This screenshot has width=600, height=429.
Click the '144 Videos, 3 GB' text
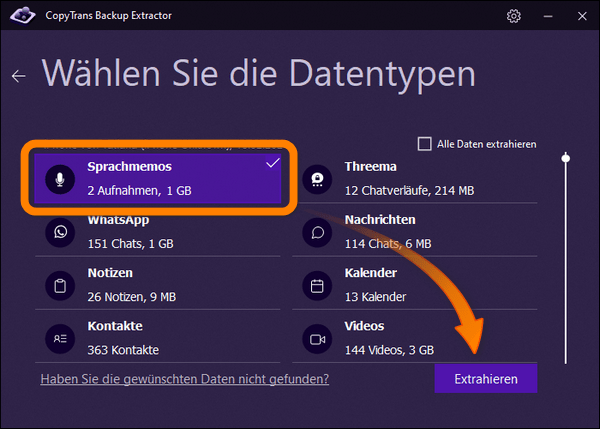coord(390,350)
